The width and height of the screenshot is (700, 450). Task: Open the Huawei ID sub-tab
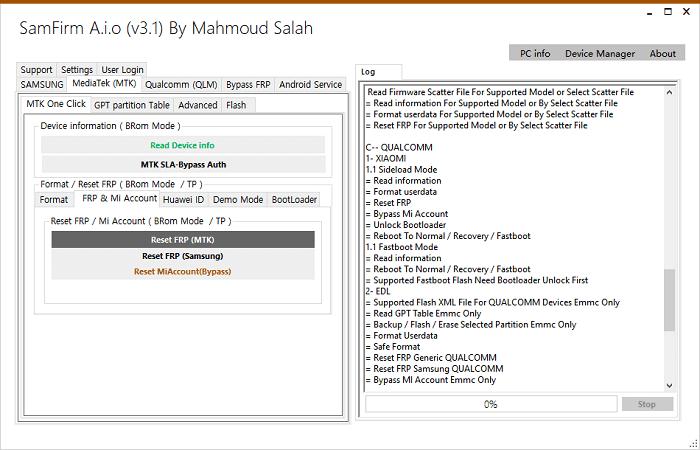click(x=183, y=200)
